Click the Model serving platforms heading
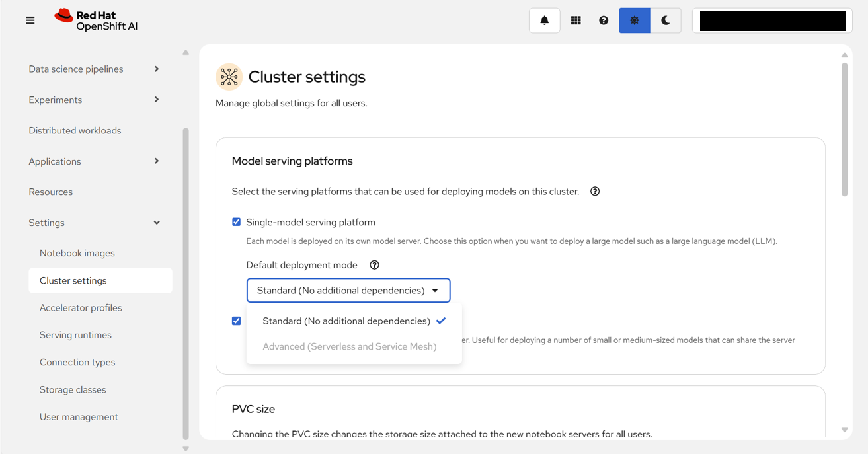Viewport: 868px width, 454px height. tap(292, 161)
